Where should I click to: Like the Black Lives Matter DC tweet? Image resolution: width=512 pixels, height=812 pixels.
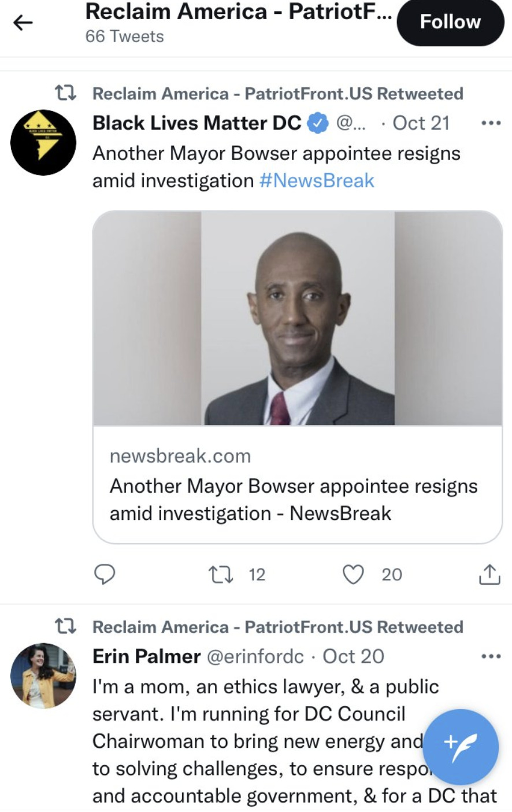[353, 574]
